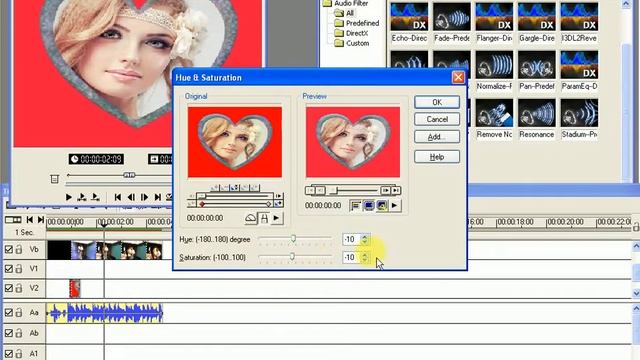Image resolution: width=640 pixels, height=360 pixels.
Task: Select the Normalize audio filter
Action: (494, 70)
